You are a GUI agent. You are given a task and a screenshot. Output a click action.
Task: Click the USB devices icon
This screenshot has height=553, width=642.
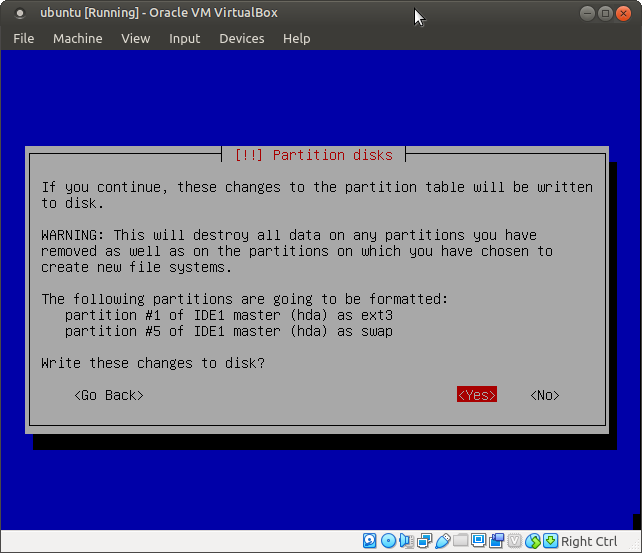click(x=443, y=541)
